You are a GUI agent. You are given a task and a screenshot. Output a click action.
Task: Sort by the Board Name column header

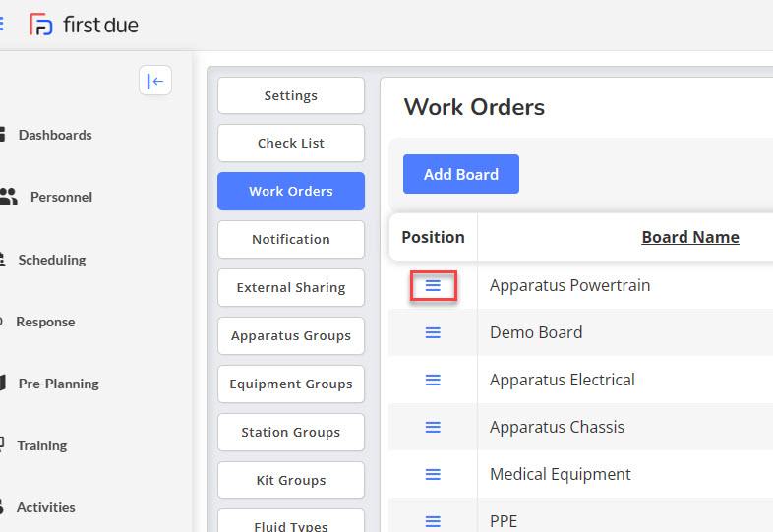click(x=690, y=237)
